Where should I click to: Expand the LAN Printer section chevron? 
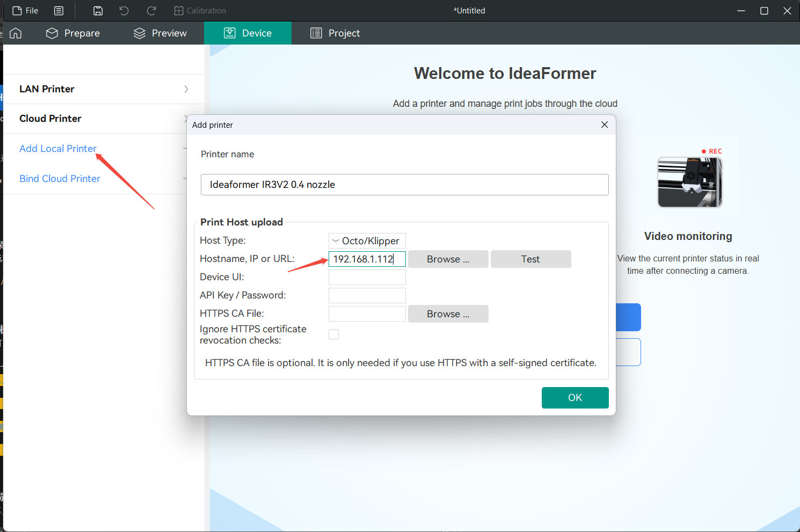tap(186, 89)
